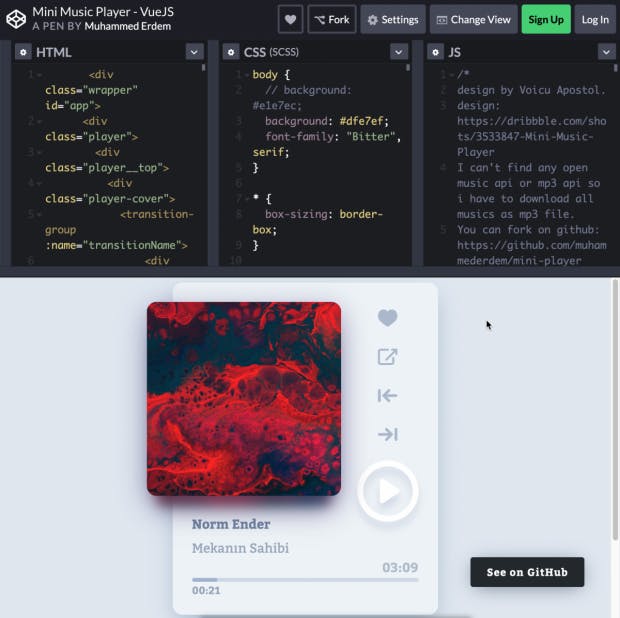620x618 pixels.
Task: Click the red album cover artwork
Action: click(x=244, y=398)
